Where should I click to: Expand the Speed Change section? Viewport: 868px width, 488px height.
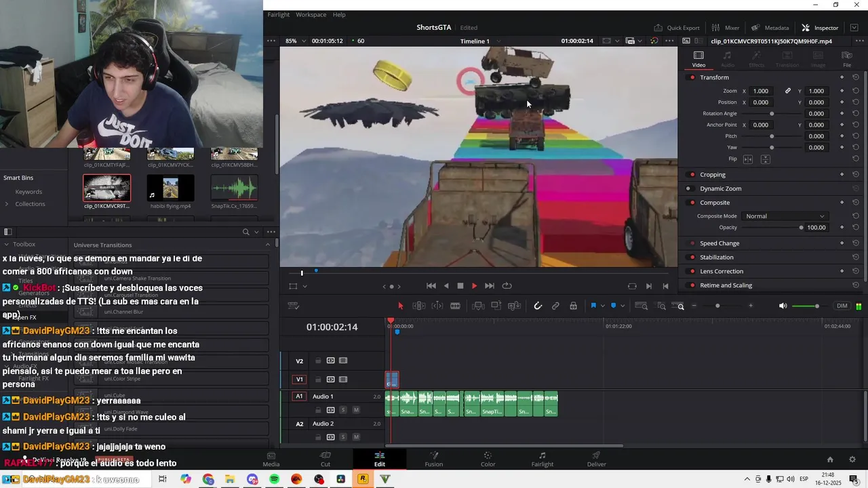719,243
